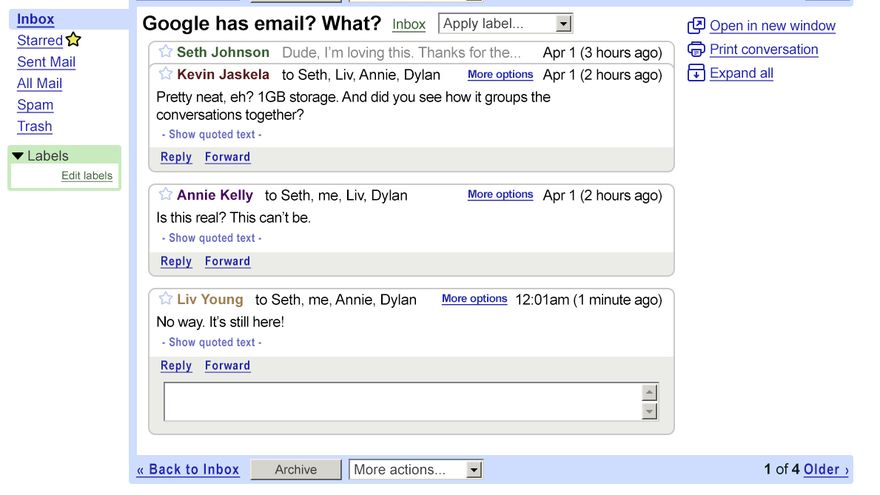The image size is (880, 495).
Task: Star Annie Kelly's message
Action: pos(166,195)
